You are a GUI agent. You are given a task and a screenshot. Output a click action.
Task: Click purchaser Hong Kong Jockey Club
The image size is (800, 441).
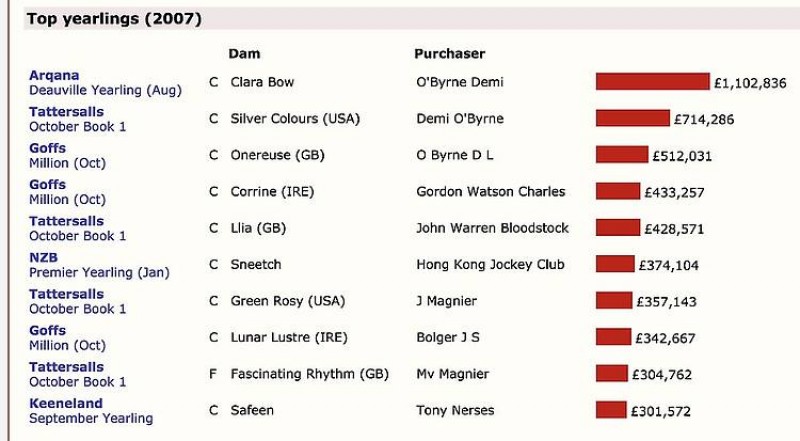coord(490,264)
